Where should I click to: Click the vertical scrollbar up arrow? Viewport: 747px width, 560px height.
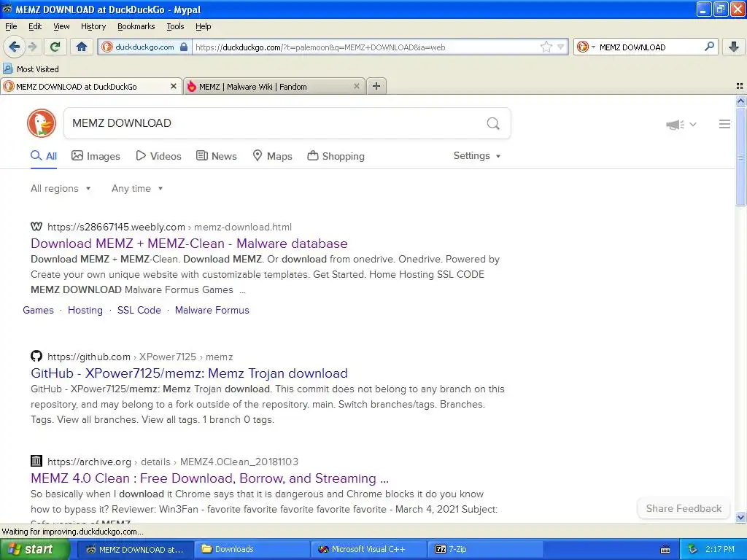(740, 101)
